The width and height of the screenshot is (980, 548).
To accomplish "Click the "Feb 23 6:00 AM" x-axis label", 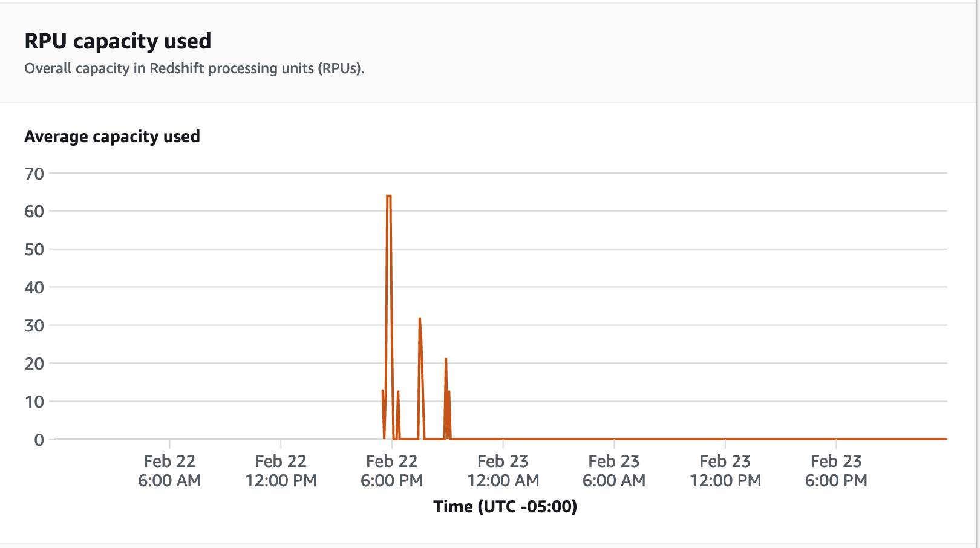I will point(614,471).
